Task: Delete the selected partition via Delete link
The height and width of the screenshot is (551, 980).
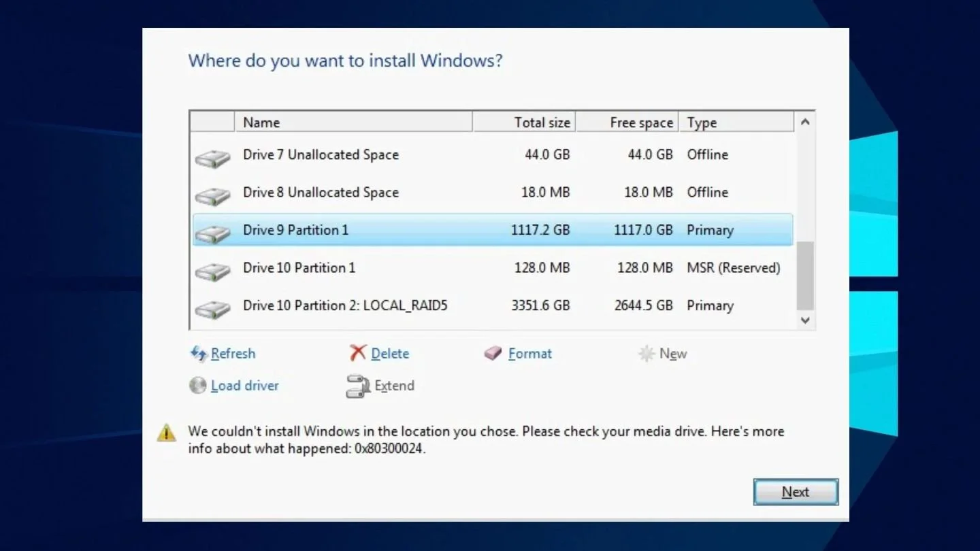Action: [390, 354]
